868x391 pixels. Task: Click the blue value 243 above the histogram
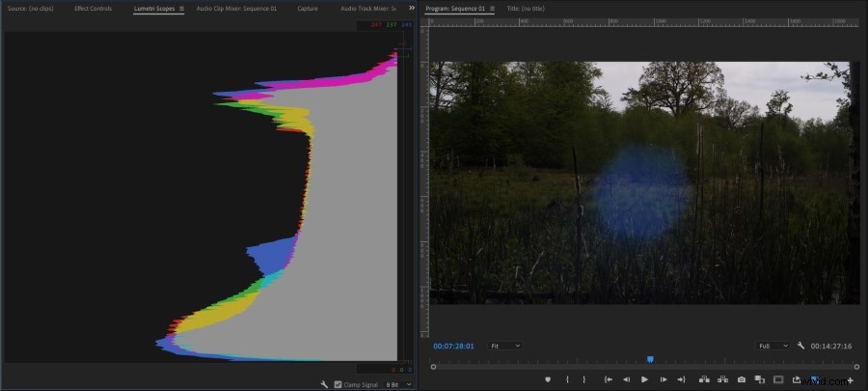tap(407, 25)
